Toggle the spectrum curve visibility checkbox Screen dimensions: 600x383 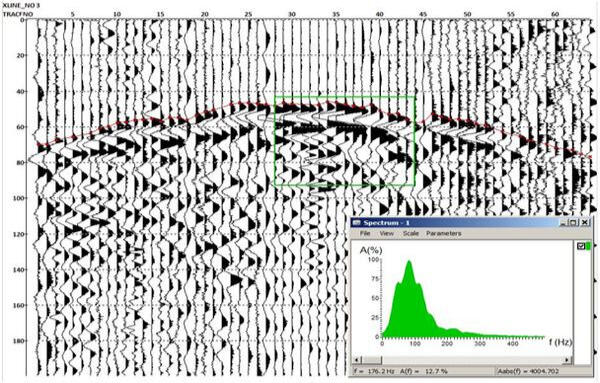pos(581,246)
